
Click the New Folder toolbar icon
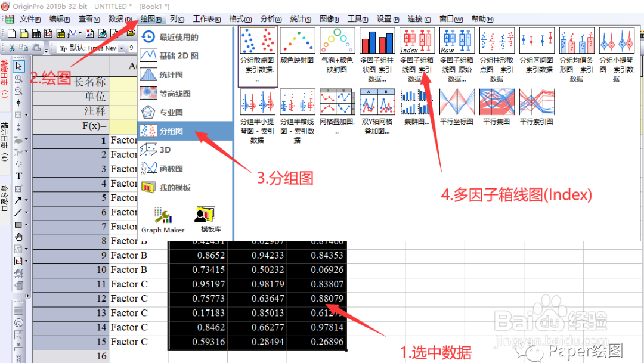coord(24,33)
